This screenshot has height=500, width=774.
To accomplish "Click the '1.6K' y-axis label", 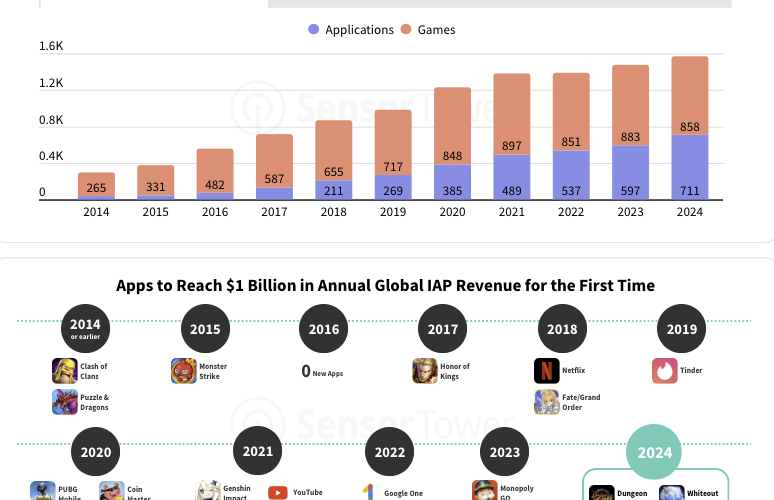I will 51,46.
